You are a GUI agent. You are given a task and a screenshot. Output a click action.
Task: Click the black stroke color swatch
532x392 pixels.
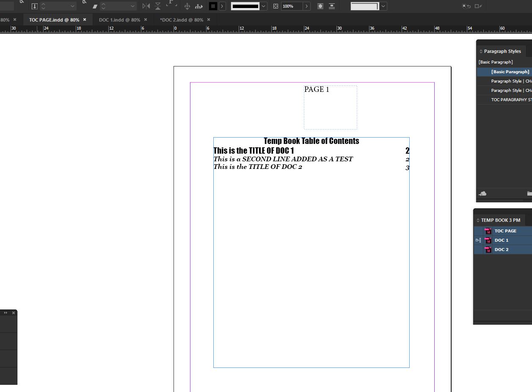(213, 6)
